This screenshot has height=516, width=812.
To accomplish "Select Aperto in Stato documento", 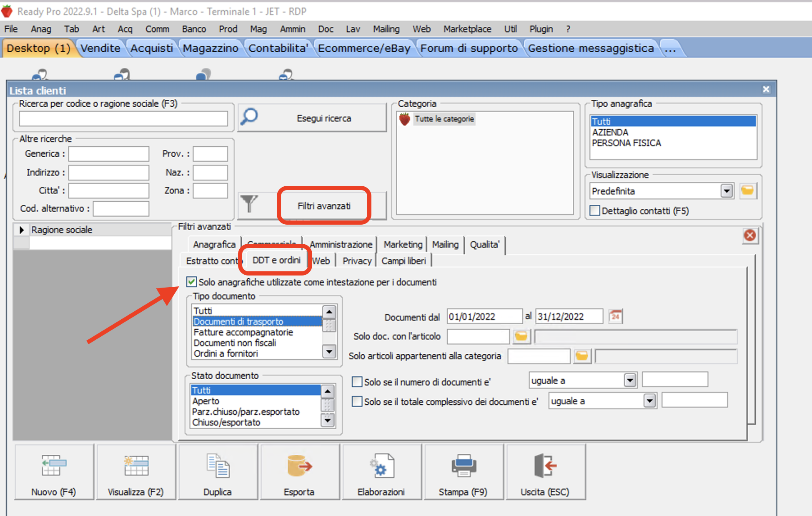I will 256,401.
